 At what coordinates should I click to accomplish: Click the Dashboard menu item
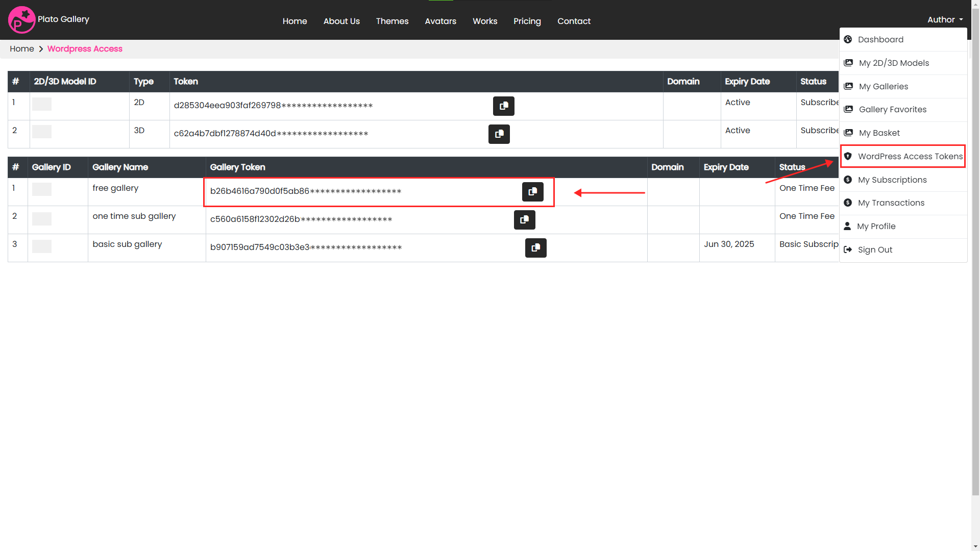point(880,40)
